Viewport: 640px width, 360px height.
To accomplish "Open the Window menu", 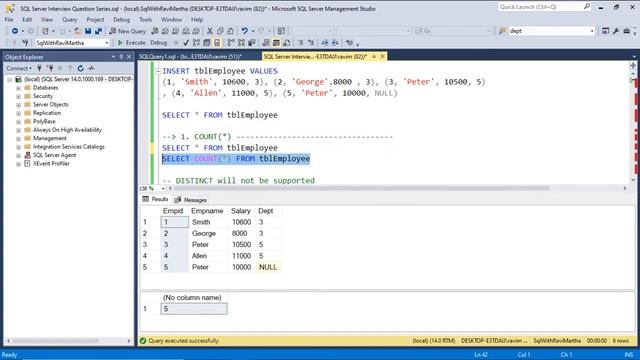I will click(x=171, y=20).
